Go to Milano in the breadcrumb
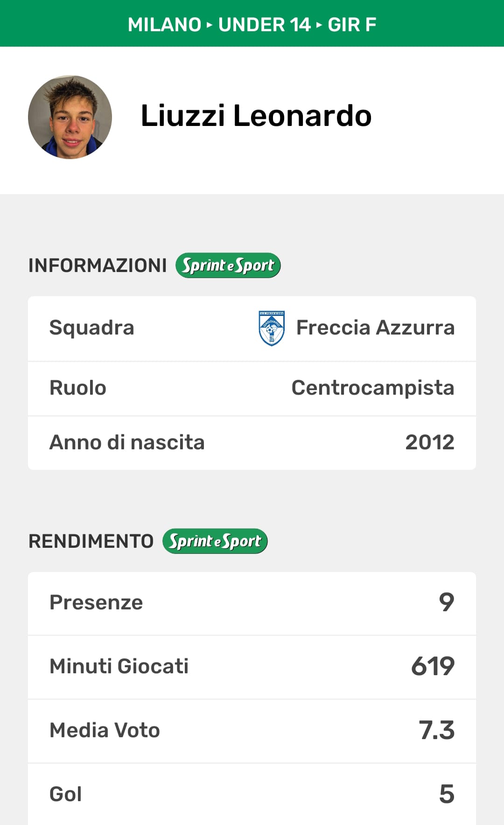 (164, 25)
